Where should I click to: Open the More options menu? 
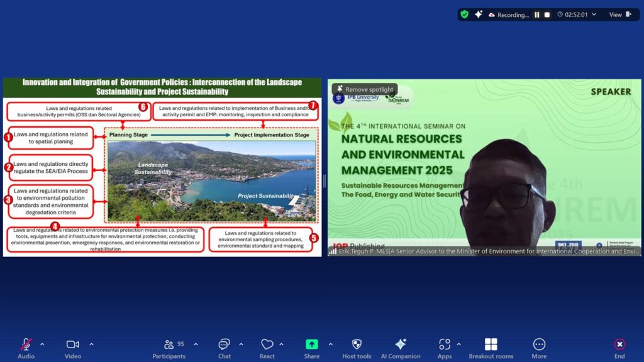[x=539, y=344]
